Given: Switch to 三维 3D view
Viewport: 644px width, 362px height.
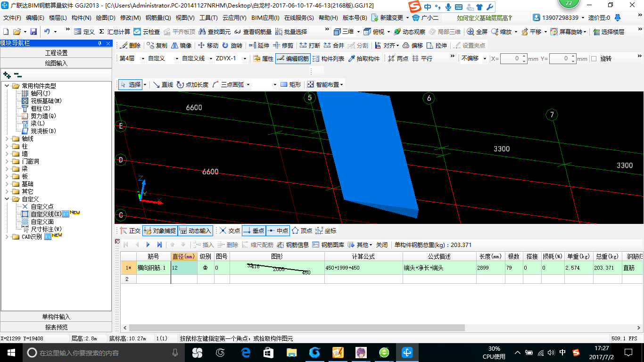Looking at the screenshot, I should (x=344, y=32).
